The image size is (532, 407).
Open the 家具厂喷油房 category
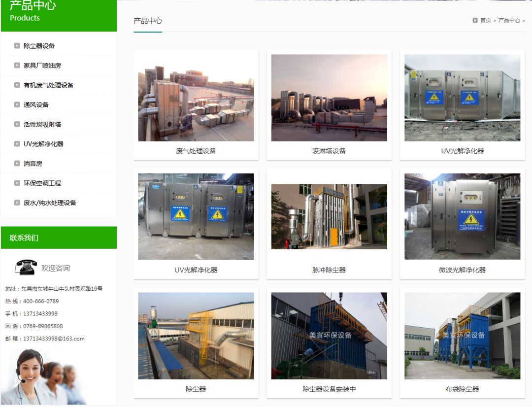coord(42,66)
